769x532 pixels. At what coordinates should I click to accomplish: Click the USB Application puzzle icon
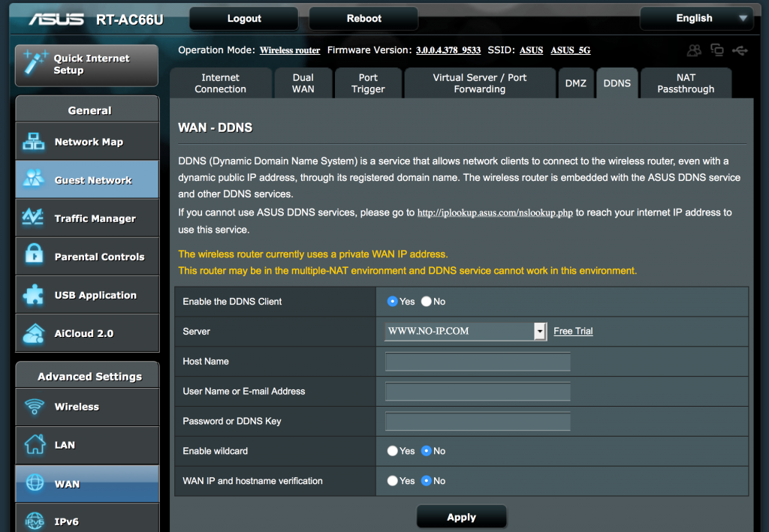33,294
